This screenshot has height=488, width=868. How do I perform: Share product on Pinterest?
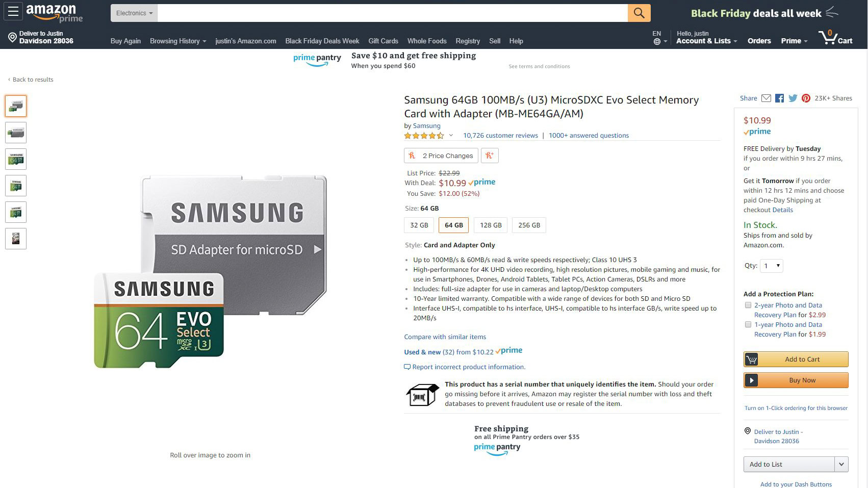coord(806,98)
